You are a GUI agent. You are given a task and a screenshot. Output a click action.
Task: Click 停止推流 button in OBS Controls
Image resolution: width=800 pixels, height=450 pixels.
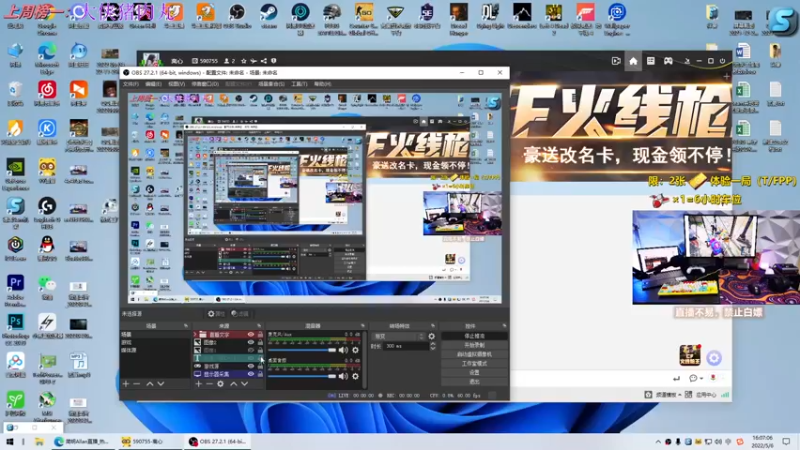click(474, 336)
